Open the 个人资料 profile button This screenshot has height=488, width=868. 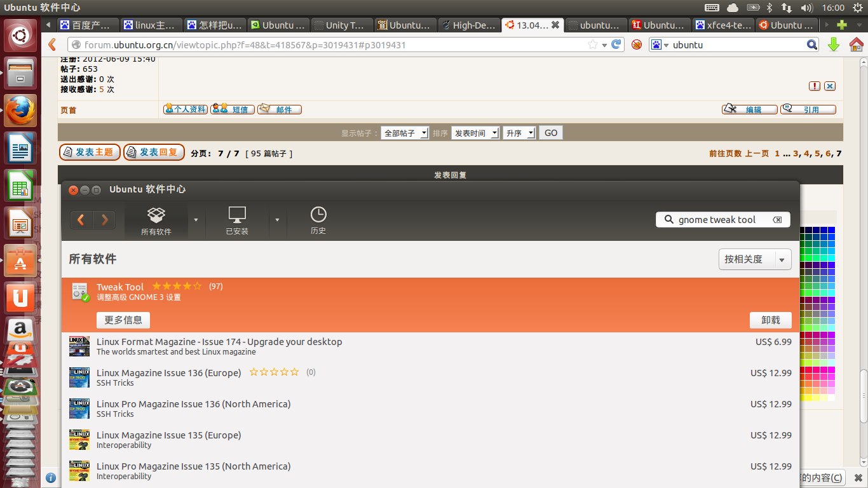(x=186, y=109)
